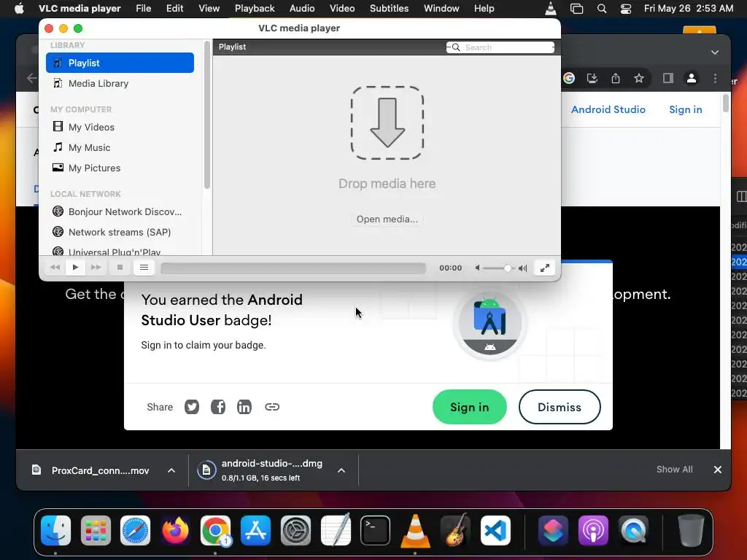Share badge on Facebook
The height and width of the screenshot is (560, 747).
pyautogui.click(x=217, y=407)
